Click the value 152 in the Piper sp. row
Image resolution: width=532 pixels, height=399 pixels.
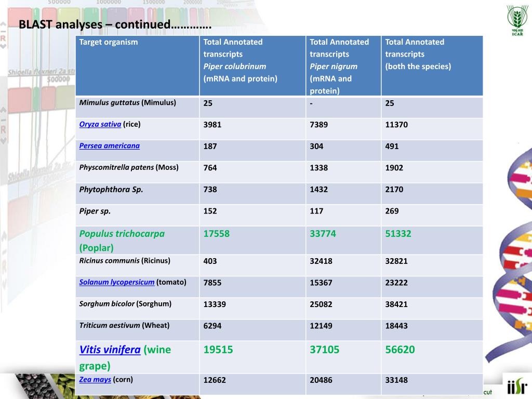click(x=210, y=211)
